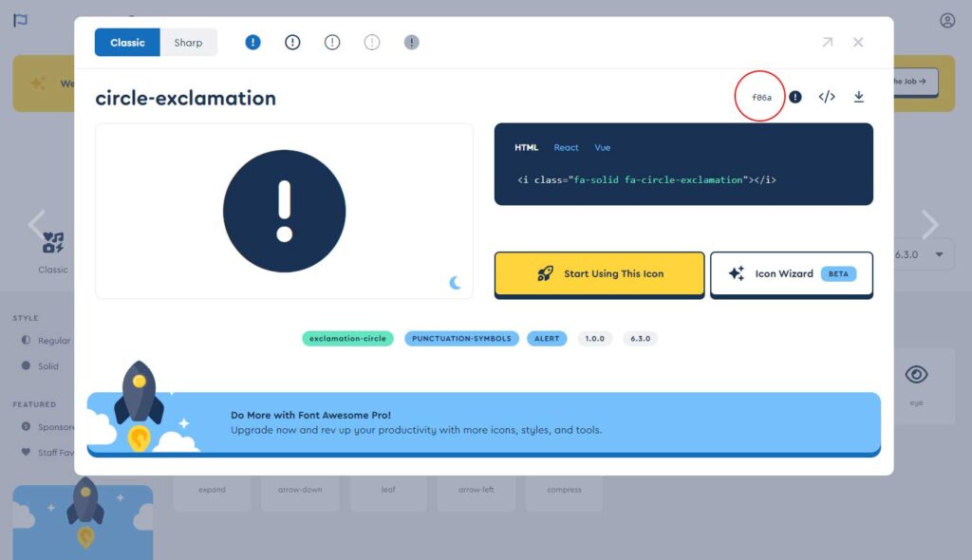Copy the SVG code bracket icon
Screen dimensions: 972x560
click(827, 97)
